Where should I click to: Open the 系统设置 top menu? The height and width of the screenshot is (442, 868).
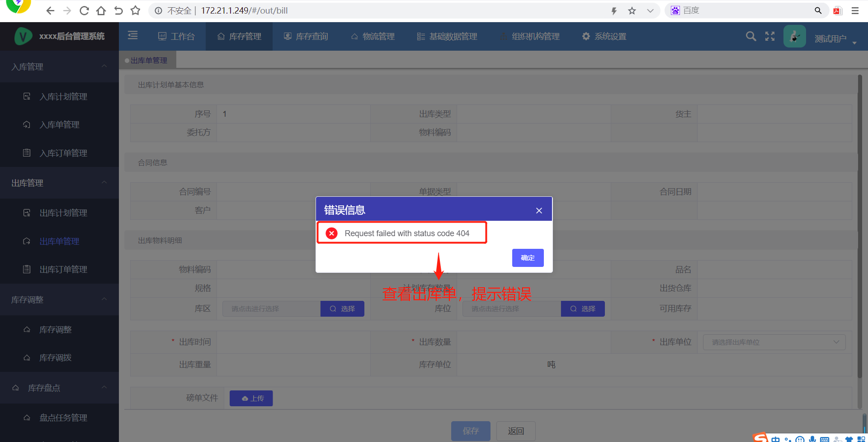coord(604,36)
